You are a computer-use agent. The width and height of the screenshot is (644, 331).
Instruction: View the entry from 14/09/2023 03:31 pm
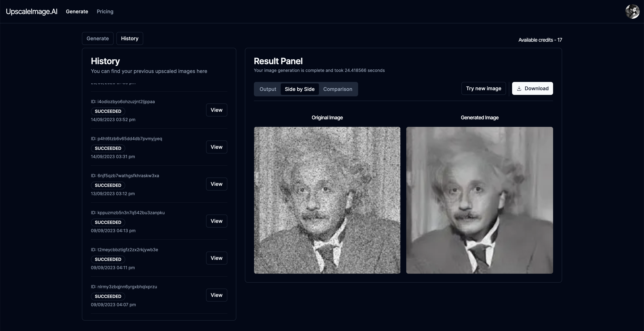[x=216, y=147]
